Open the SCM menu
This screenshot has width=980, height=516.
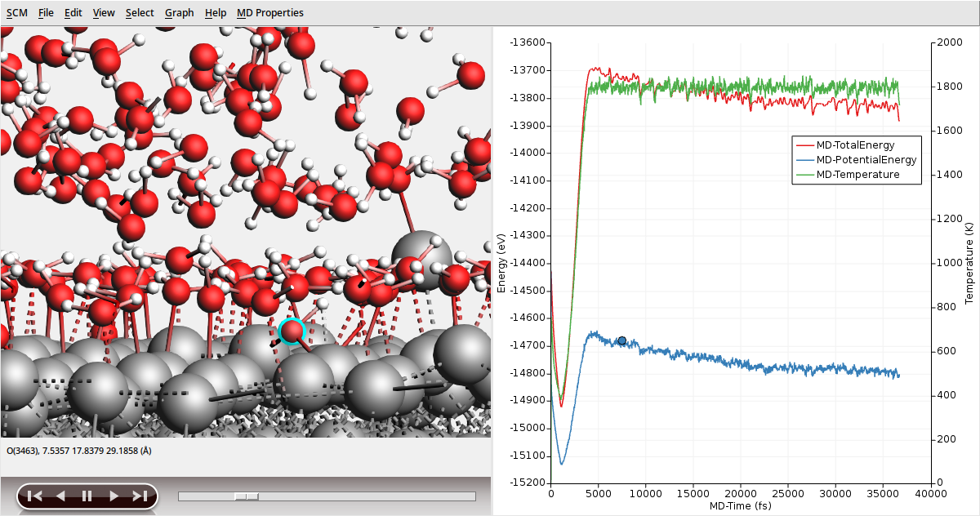pyautogui.click(x=17, y=12)
